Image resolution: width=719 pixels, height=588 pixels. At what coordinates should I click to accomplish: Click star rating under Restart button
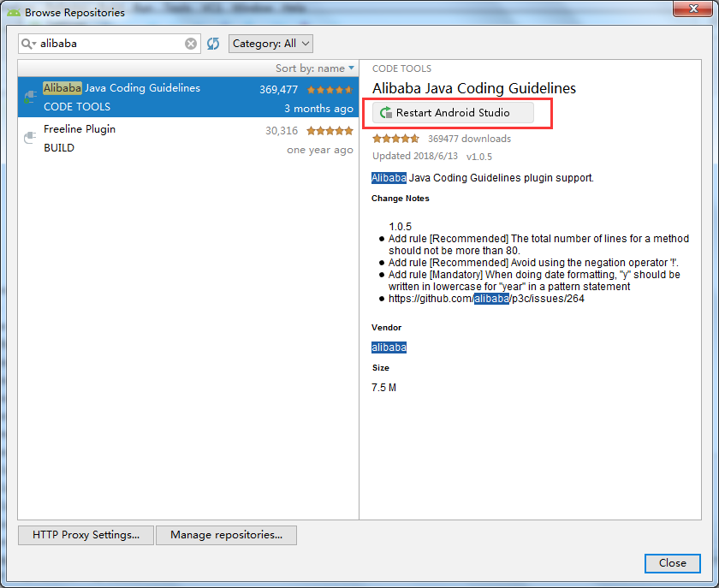point(395,139)
